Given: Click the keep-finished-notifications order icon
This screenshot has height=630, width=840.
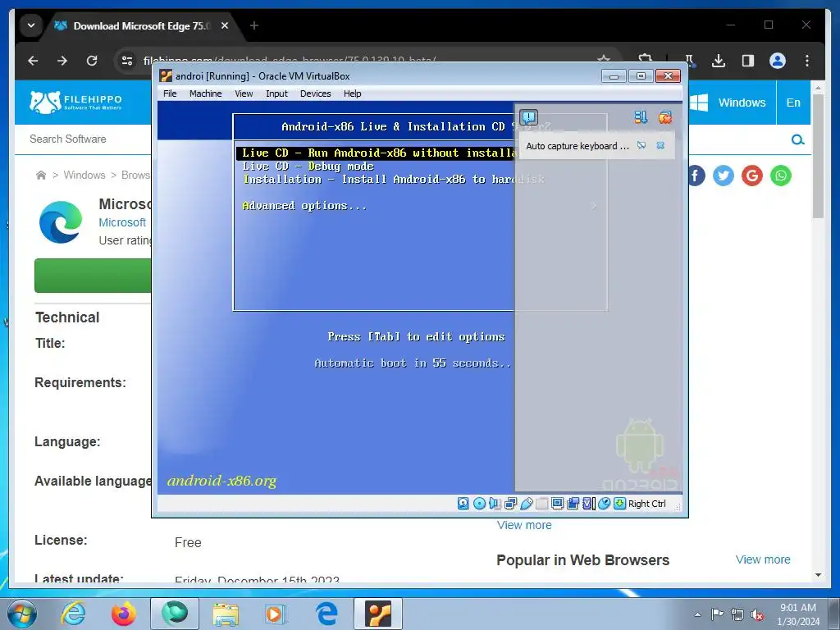Looking at the screenshot, I should point(641,117).
